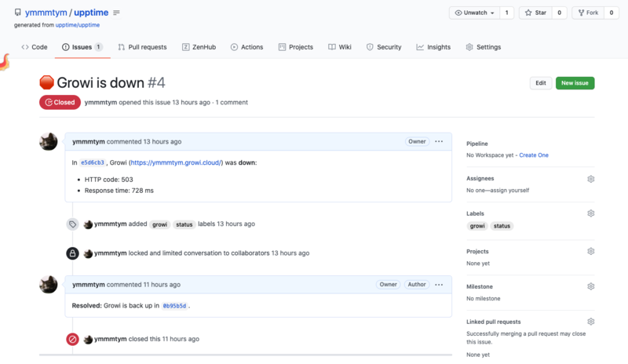
Task: Click the stargazers count 0 beside Star
Action: (559, 13)
